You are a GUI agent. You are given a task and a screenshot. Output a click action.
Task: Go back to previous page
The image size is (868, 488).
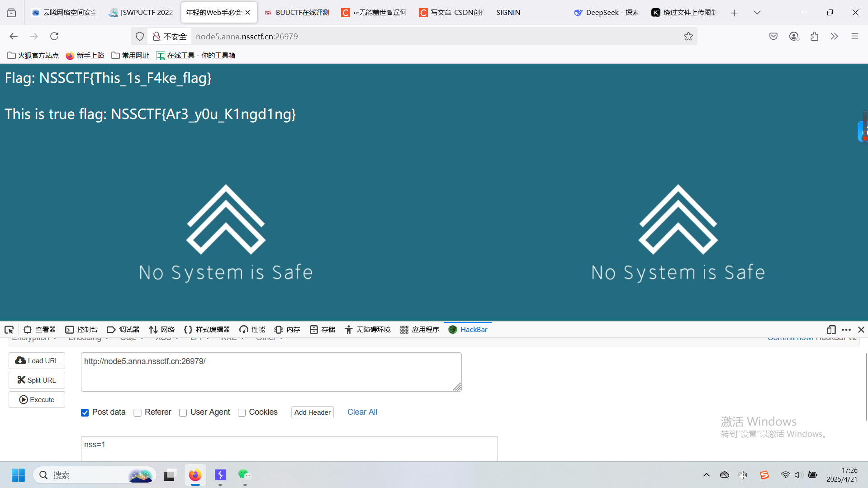[x=14, y=36]
